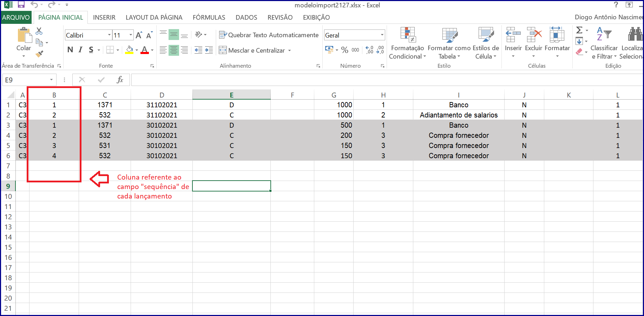The height and width of the screenshot is (316, 644).
Task: Open the Fonte dialog launcher
Action: point(152,66)
